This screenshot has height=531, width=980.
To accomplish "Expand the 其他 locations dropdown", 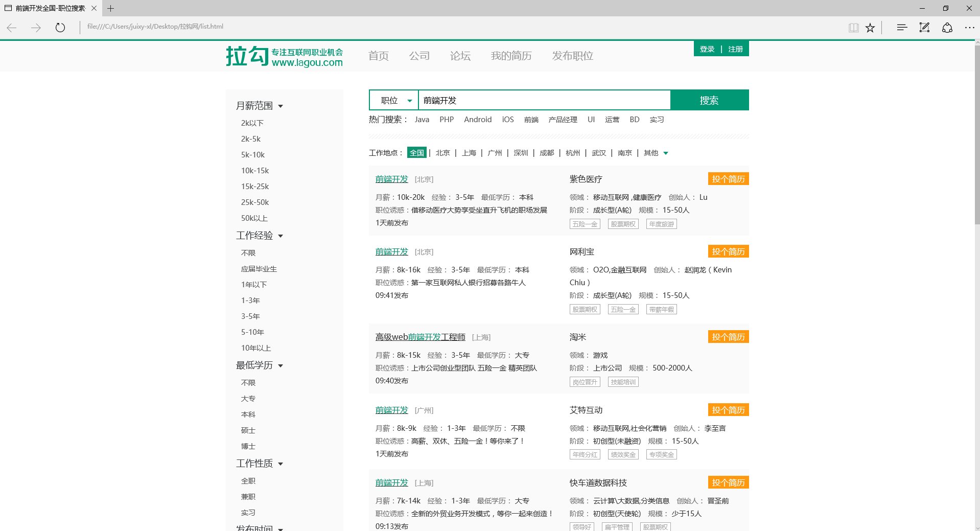I will [656, 153].
